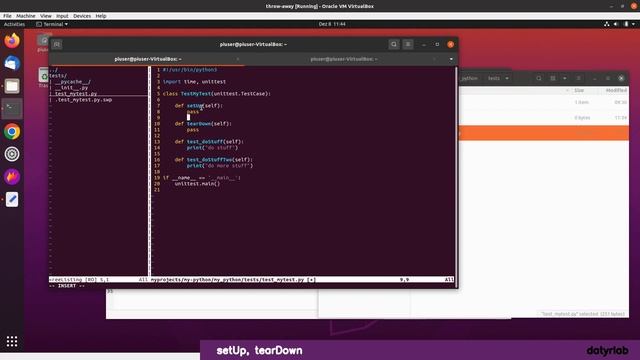Select __init__.py in vim tree
Image resolution: width=640 pixels, height=360 pixels.
[71, 88]
